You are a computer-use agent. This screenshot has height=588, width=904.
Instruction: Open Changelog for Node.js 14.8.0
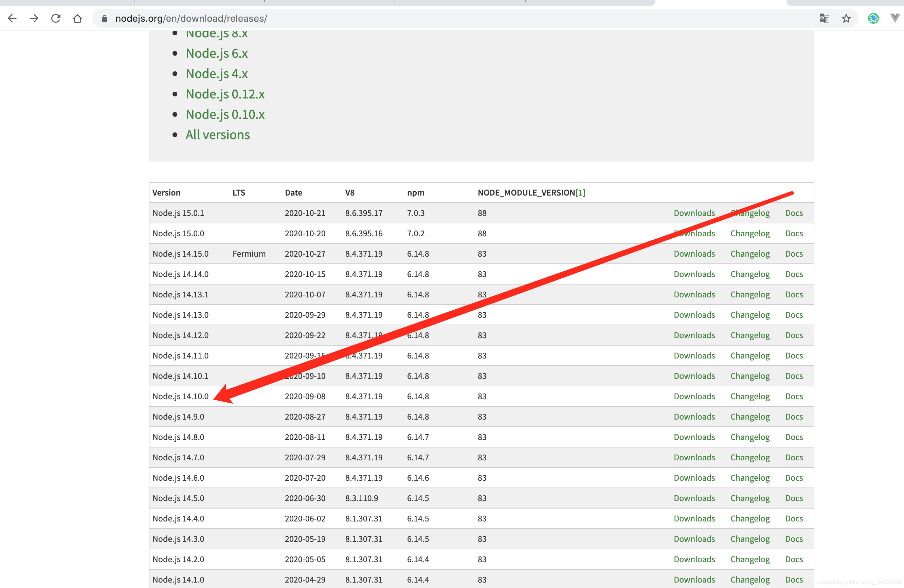tap(750, 437)
